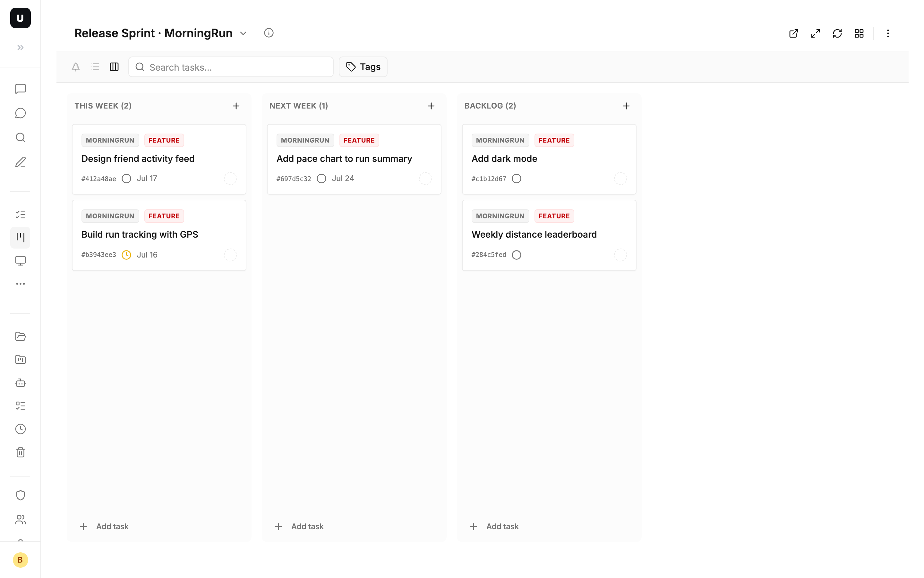The image size is (924, 578).
Task: Open the grid layout icon in header
Action: 859,34
